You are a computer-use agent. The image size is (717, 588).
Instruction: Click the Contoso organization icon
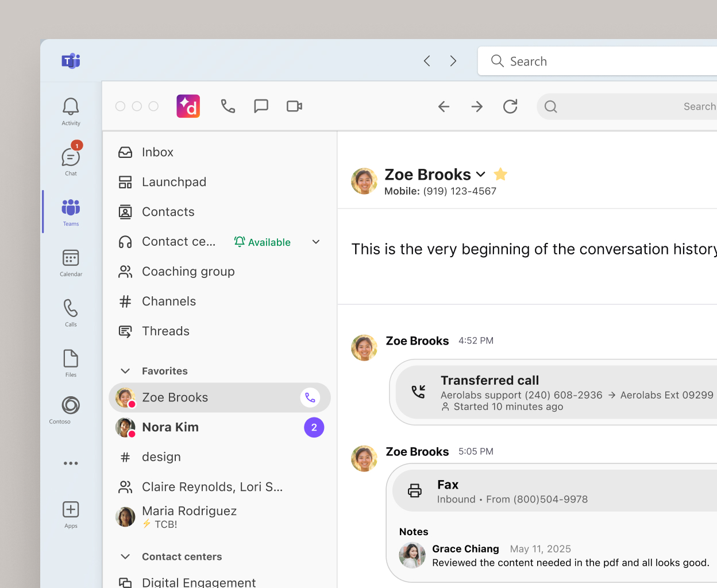point(70,405)
